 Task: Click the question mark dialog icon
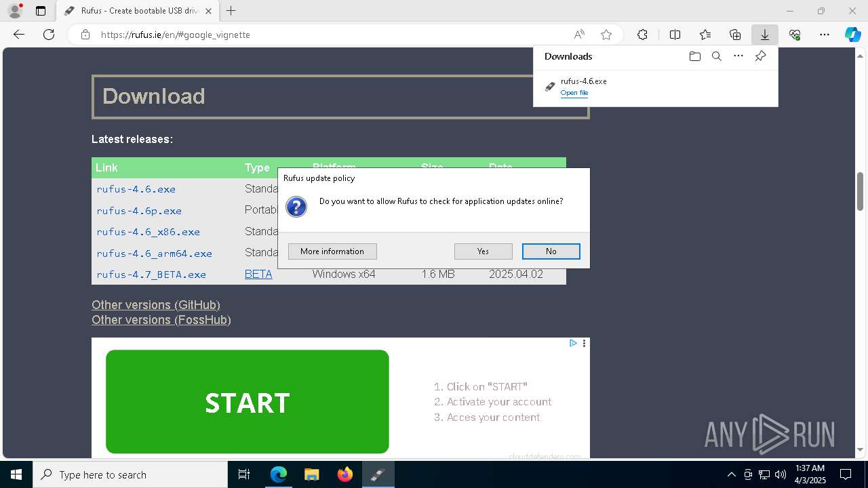(296, 206)
